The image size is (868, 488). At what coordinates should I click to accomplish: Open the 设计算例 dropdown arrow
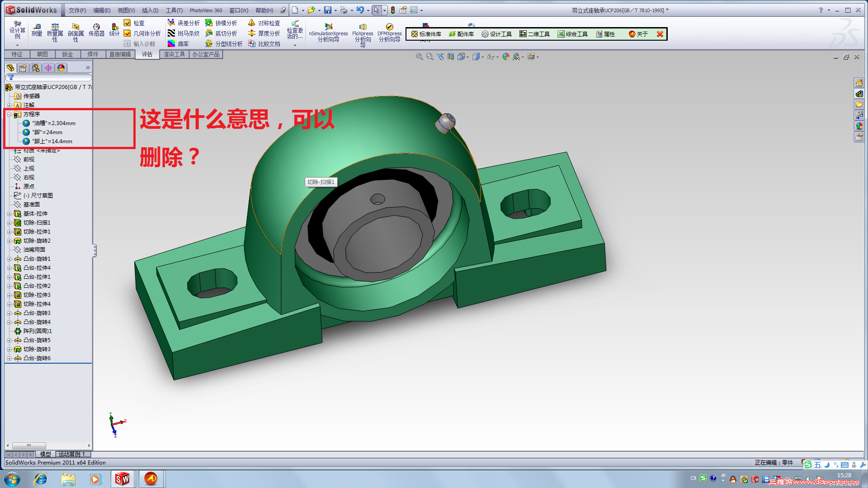tap(17, 45)
